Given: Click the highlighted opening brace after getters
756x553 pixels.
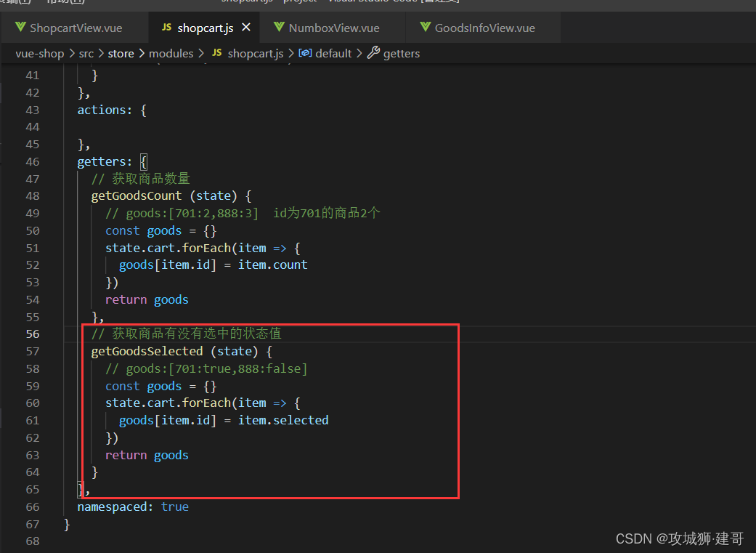Looking at the screenshot, I should (x=143, y=161).
